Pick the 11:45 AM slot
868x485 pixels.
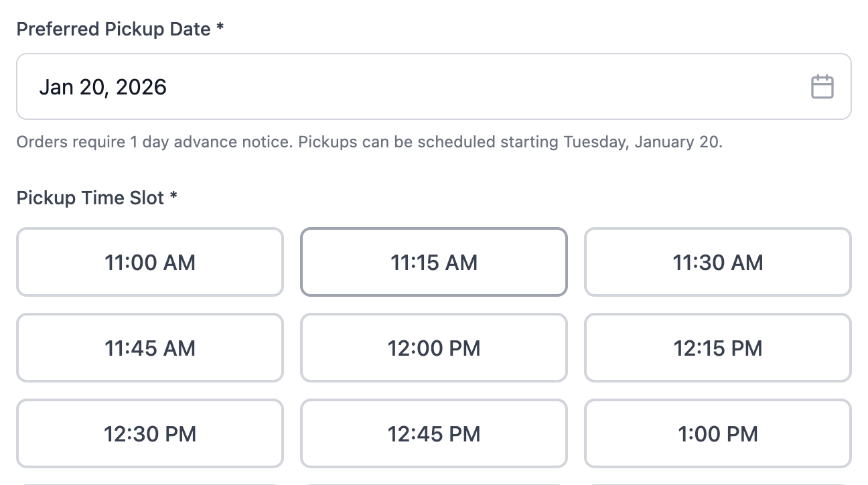click(150, 348)
